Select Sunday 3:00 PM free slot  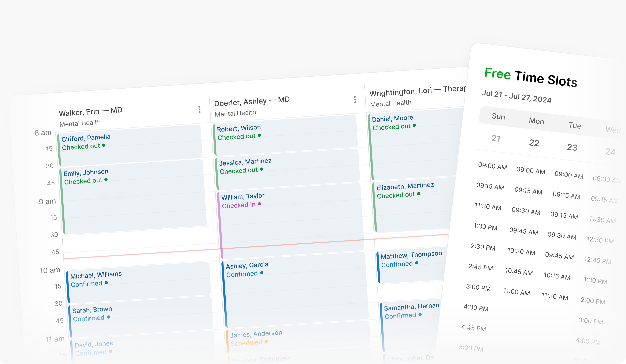[x=478, y=288]
